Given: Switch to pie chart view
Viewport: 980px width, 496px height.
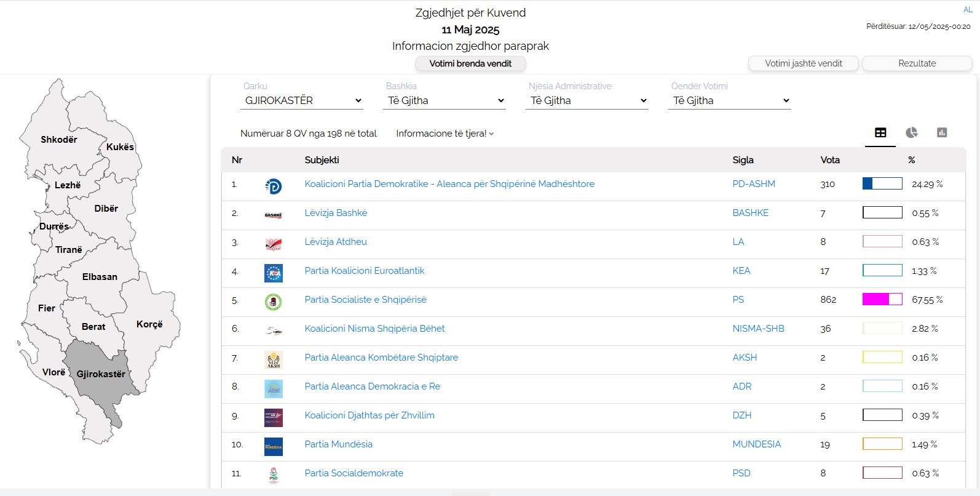Looking at the screenshot, I should click(x=911, y=133).
